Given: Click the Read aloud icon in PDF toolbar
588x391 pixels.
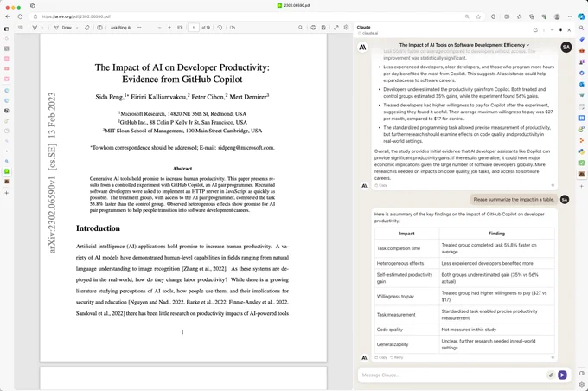Looking at the screenshot, I should pos(99,28).
